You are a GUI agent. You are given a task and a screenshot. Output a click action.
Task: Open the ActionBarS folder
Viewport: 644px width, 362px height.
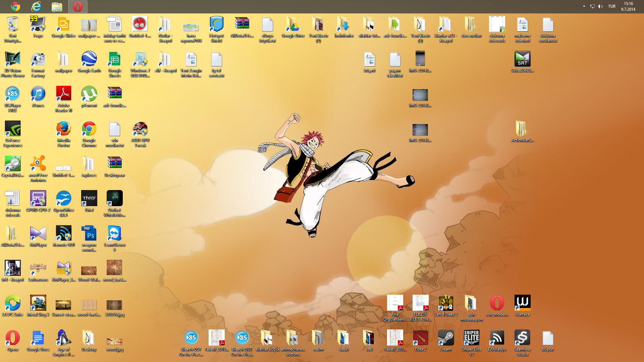click(x=523, y=132)
